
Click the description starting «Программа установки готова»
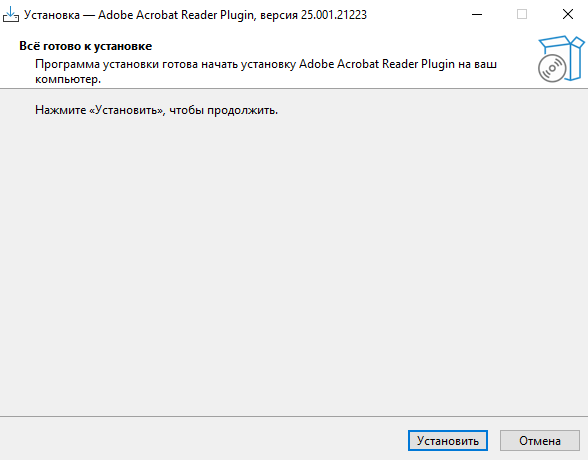(x=266, y=72)
